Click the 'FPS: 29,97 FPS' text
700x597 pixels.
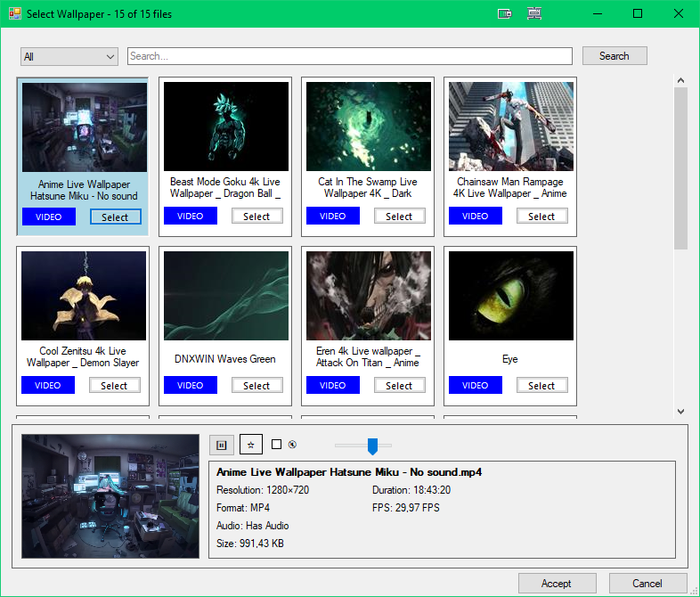tap(406, 508)
